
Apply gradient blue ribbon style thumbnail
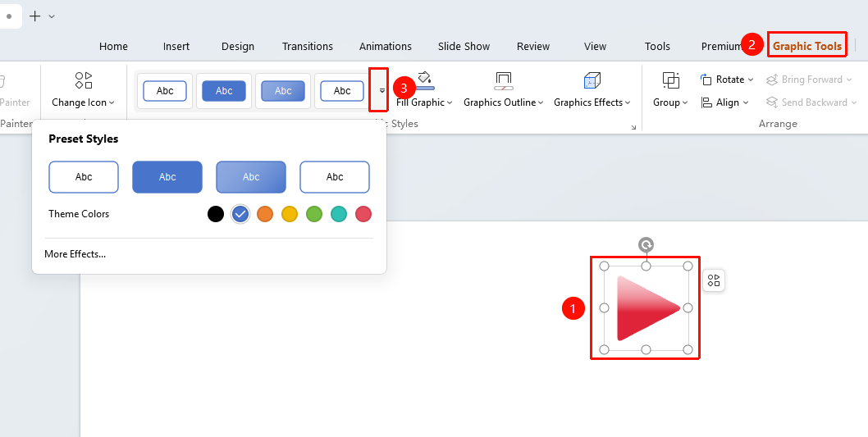283,91
